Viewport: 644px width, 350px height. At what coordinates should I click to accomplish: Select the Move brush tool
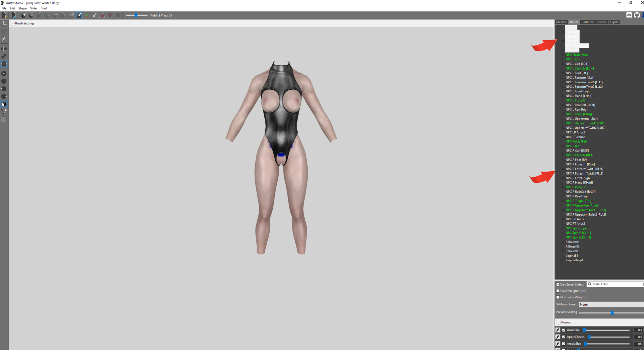pyautogui.click(x=56, y=15)
